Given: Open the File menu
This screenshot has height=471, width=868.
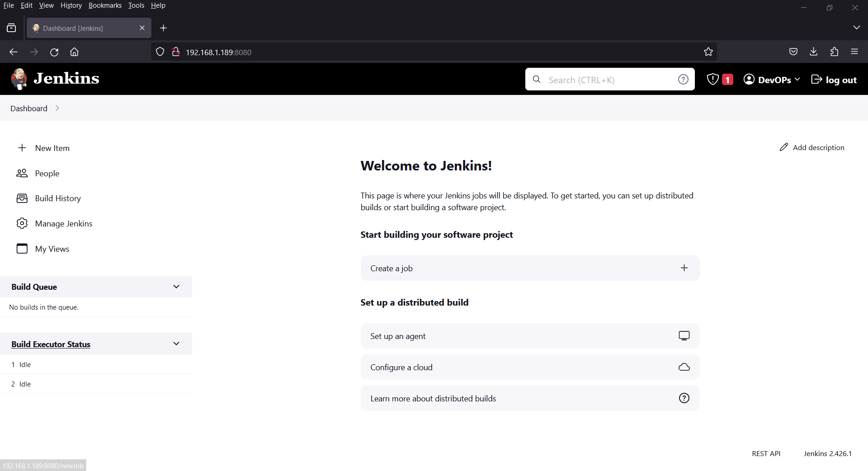Looking at the screenshot, I should click(9, 5).
